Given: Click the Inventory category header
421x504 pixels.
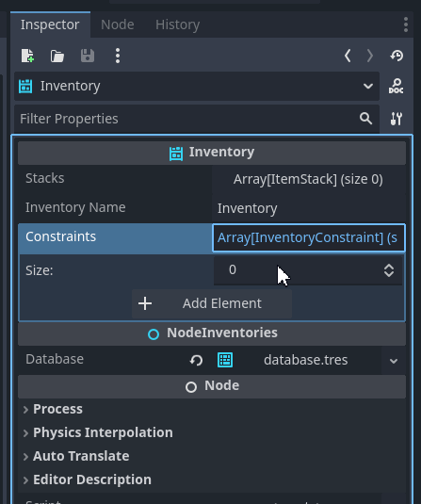Looking at the screenshot, I should click(x=212, y=153).
